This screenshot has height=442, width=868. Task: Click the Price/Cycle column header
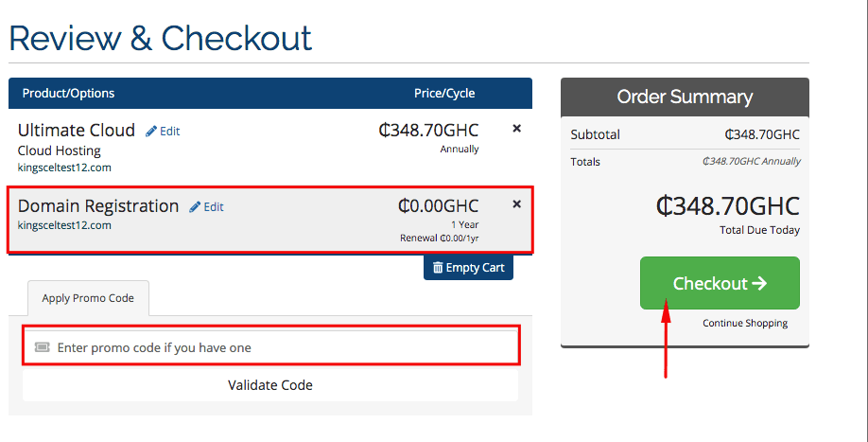coord(444,94)
